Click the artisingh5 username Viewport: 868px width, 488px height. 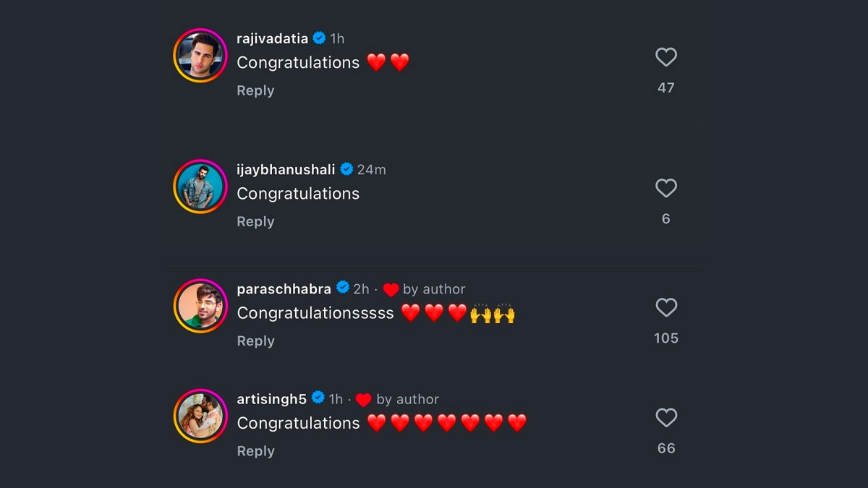(271, 399)
